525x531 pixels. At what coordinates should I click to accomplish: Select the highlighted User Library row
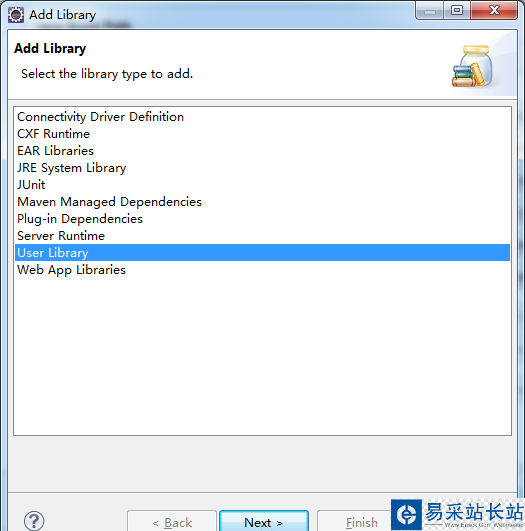click(262, 253)
